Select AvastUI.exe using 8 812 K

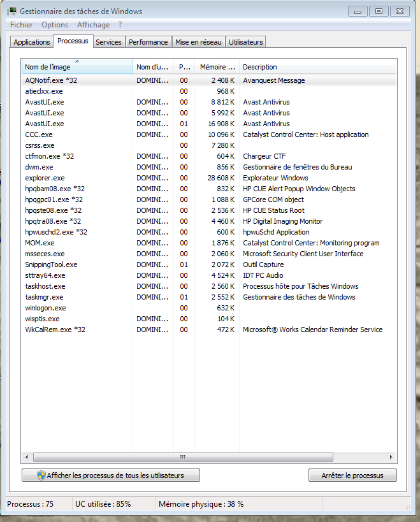[x=209, y=102]
